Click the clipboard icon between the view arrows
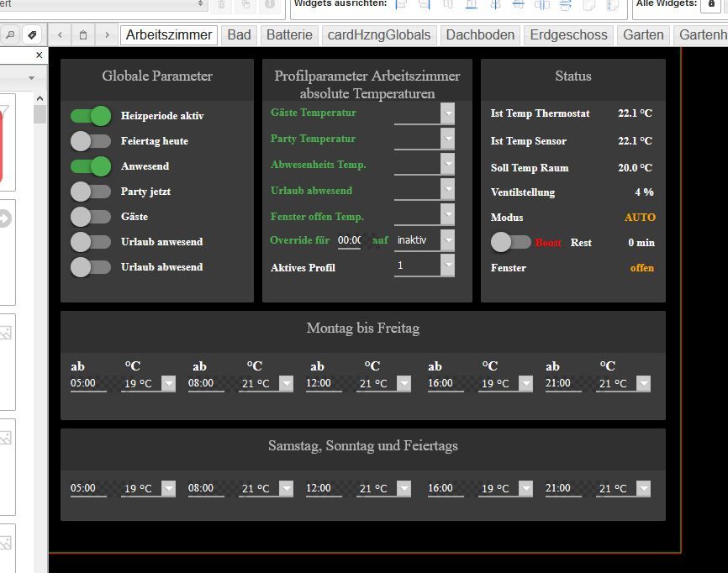 (x=83, y=34)
